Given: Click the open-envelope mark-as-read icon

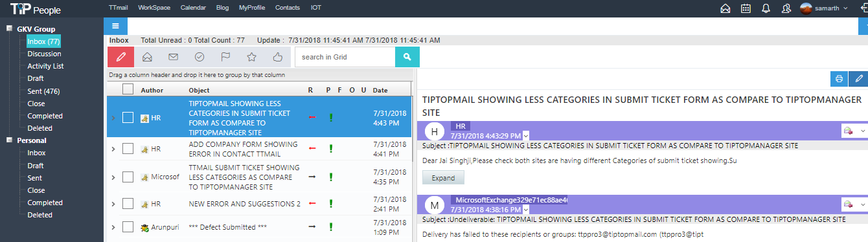Looking at the screenshot, I should (x=147, y=57).
